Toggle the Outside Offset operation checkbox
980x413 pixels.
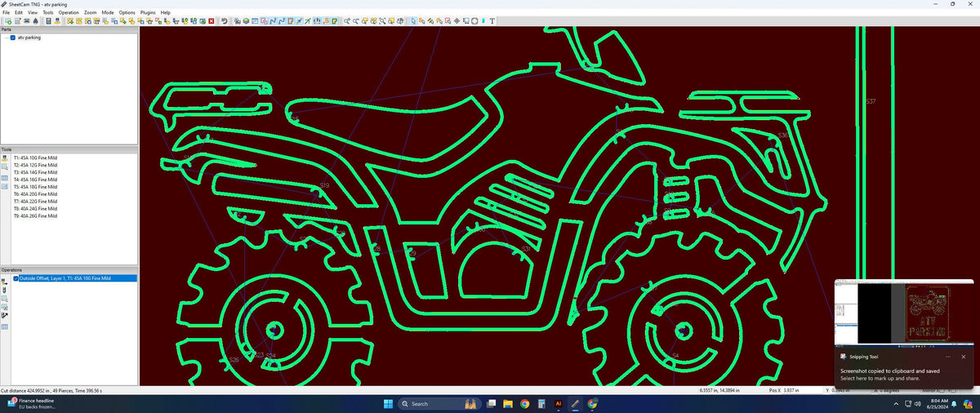click(15, 278)
